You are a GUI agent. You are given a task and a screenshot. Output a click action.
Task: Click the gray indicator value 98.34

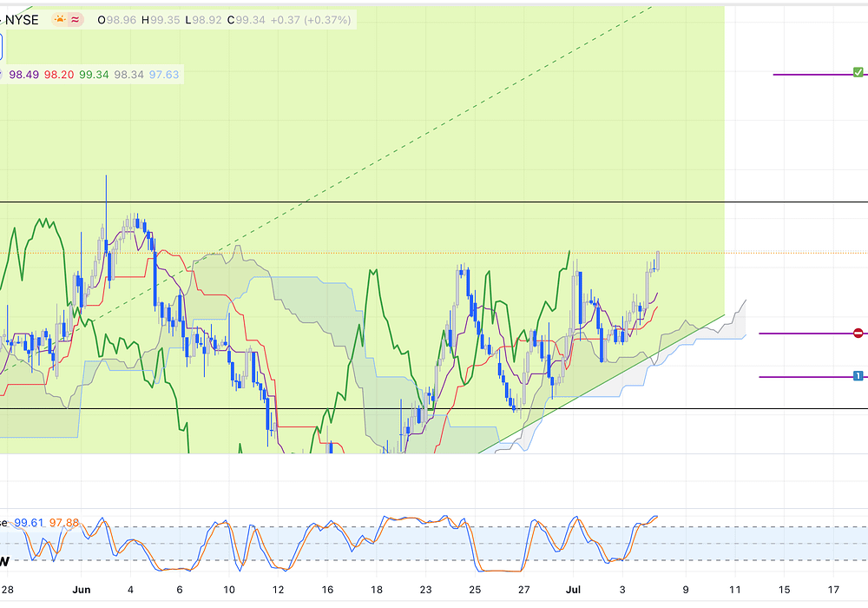128,75
